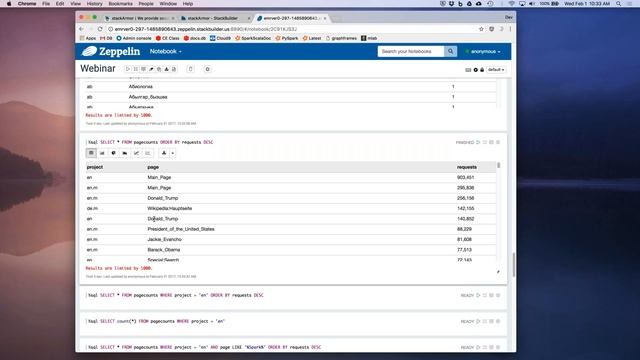This screenshot has height=360, width=640.
Task: Run the FINISHED ORDER BY requests paragraph
Action: coord(478,142)
